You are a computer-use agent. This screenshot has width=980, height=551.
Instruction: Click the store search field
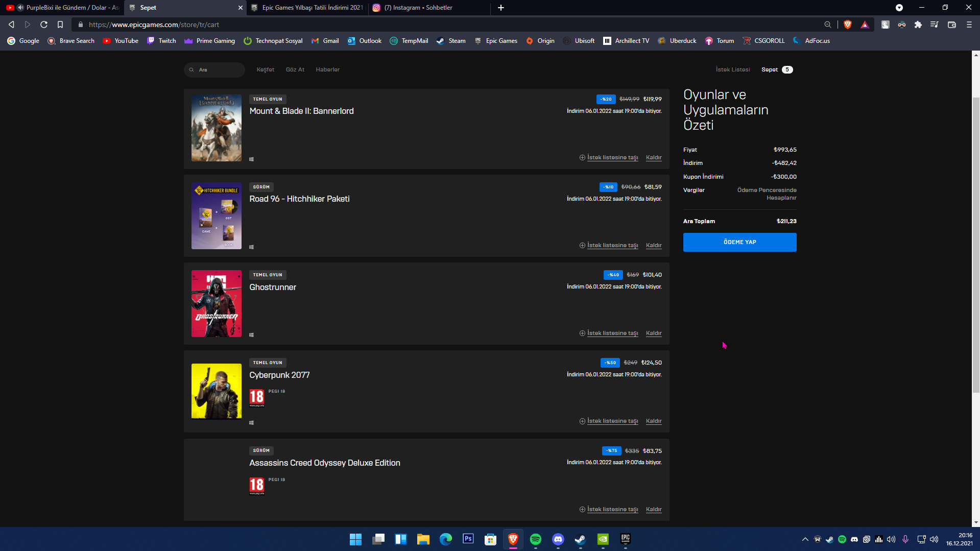214,70
